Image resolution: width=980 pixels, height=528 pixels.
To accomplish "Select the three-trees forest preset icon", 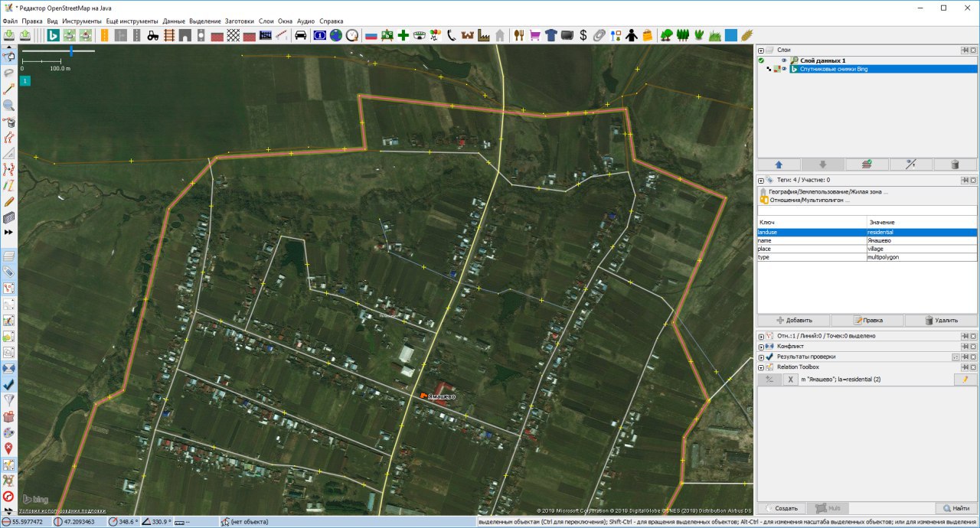I will pyautogui.click(x=683, y=35).
